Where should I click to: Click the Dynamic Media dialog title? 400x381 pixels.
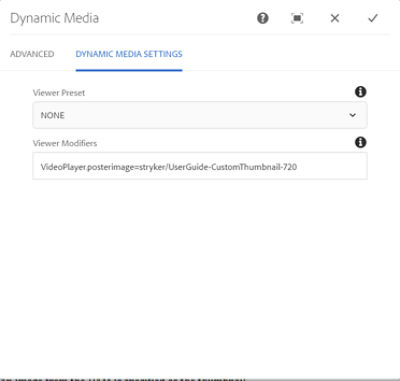point(54,18)
